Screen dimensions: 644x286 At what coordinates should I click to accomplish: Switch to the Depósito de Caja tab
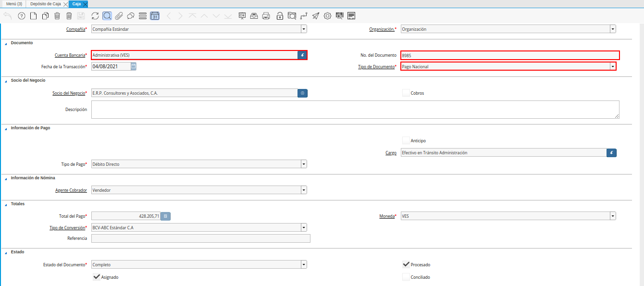(x=45, y=4)
